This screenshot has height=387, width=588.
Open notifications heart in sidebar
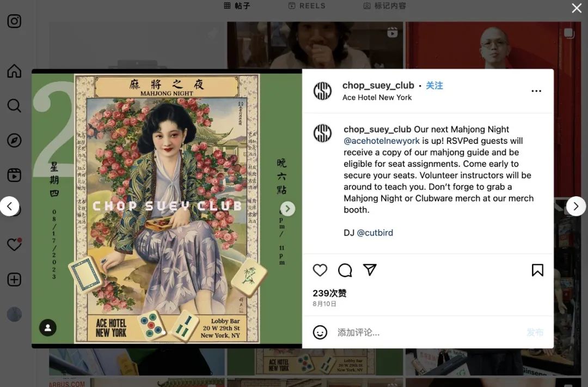pos(14,244)
